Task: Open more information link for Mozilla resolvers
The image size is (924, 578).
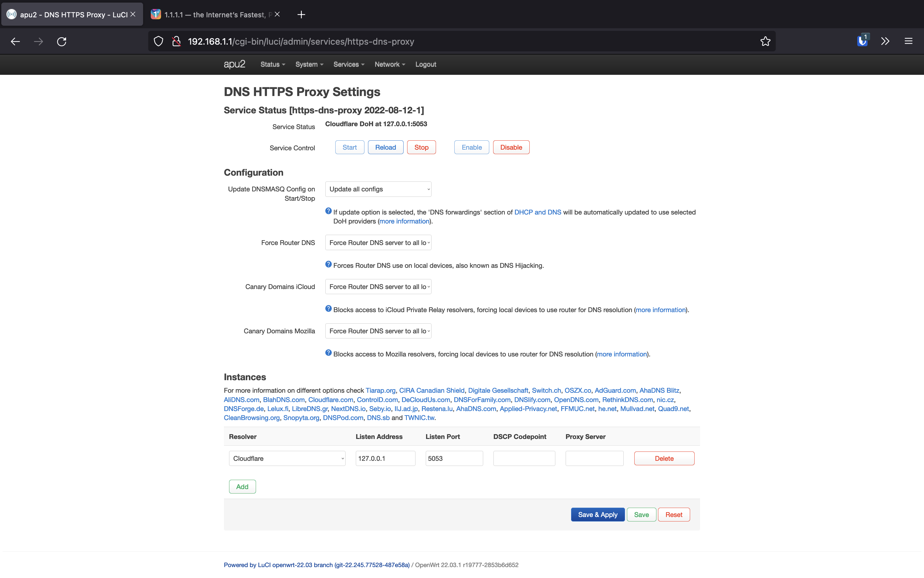Action: [622, 354]
